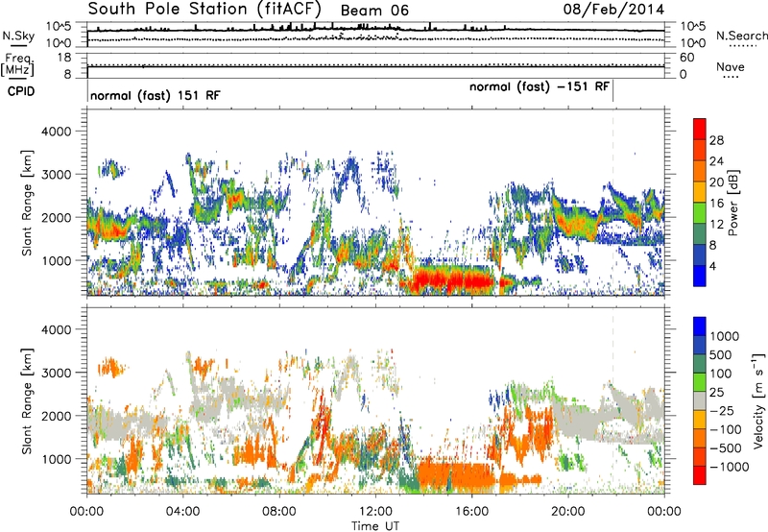Click the 'Slant Range [km]' label of velocity panel
Screen dimensions: 768x532
pyautogui.click(x=27, y=400)
